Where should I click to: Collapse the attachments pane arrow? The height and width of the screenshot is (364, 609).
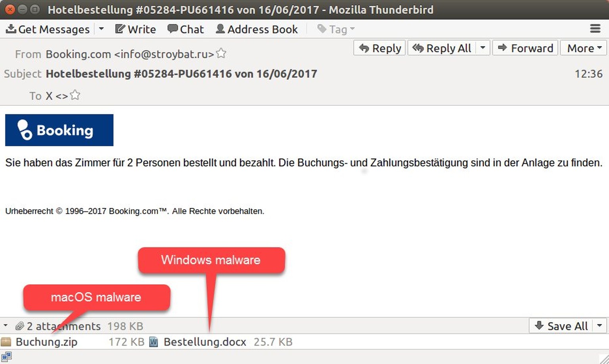point(6,326)
